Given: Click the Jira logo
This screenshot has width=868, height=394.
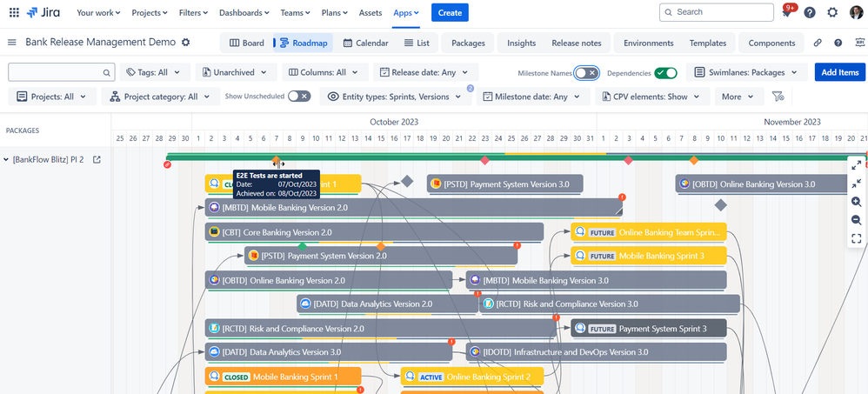Looking at the screenshot, I should [43, 12].
